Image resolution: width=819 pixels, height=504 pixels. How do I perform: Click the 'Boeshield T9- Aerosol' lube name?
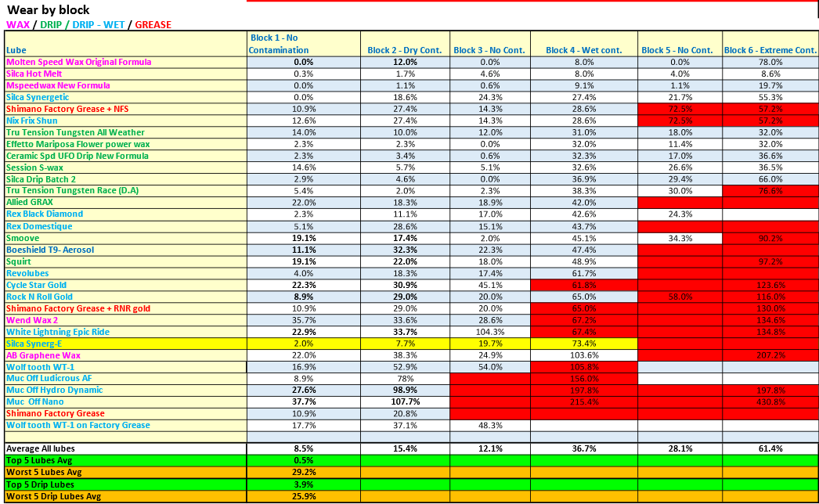coord(50,250)
